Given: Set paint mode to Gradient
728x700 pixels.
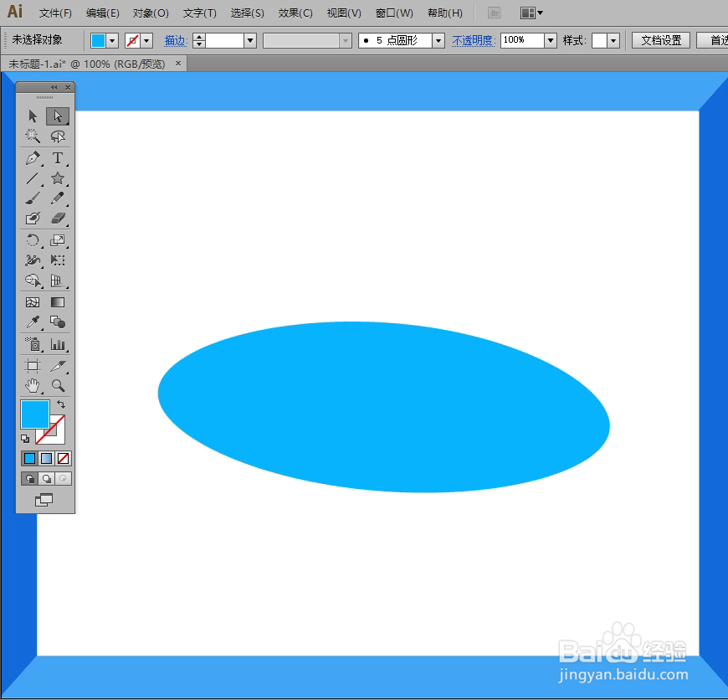Looking at the screenshot, I should pos(46,459).
